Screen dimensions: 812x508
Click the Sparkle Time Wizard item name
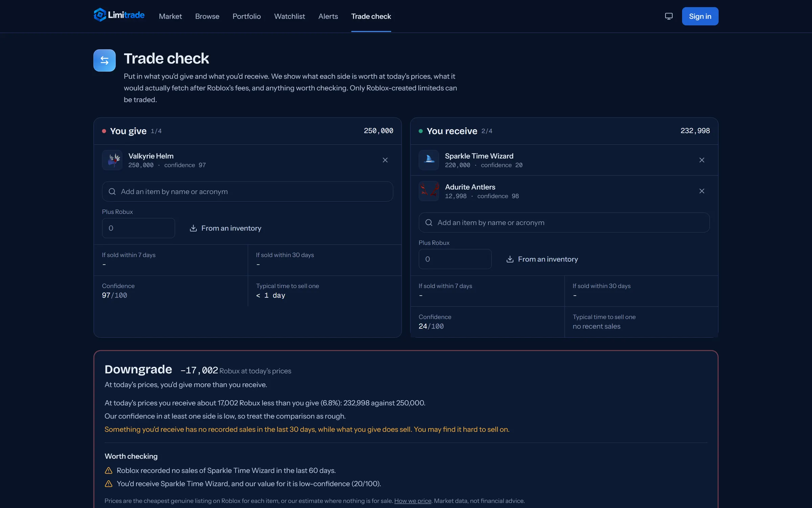pyautogui.click(x=479, y=156)
